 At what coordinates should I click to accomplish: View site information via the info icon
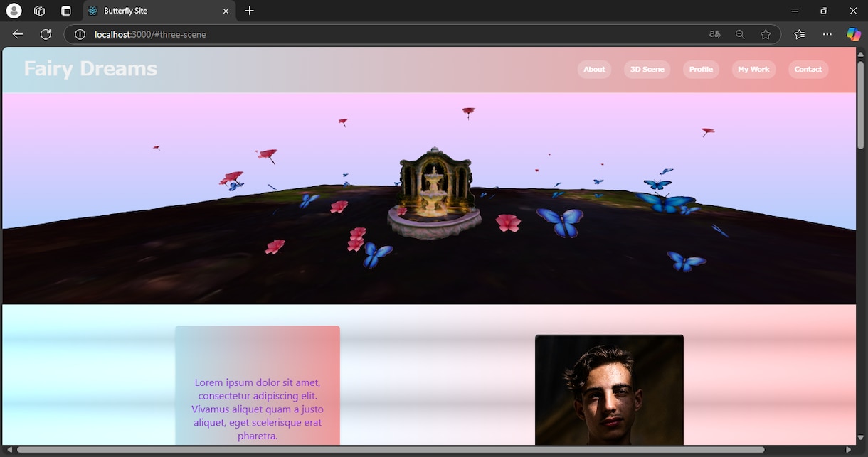80,33
